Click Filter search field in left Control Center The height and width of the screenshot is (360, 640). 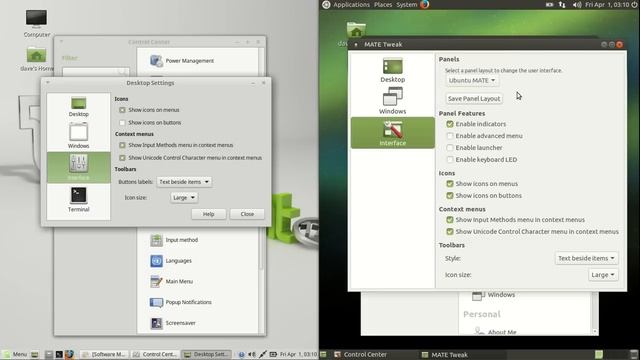(x=95, y=72)
